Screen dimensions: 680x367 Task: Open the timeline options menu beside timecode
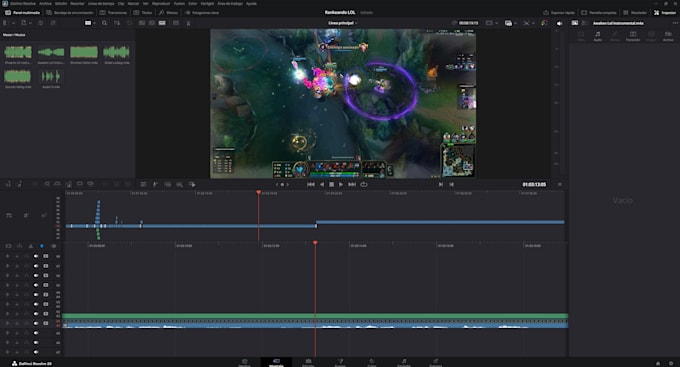coord(560,184)
